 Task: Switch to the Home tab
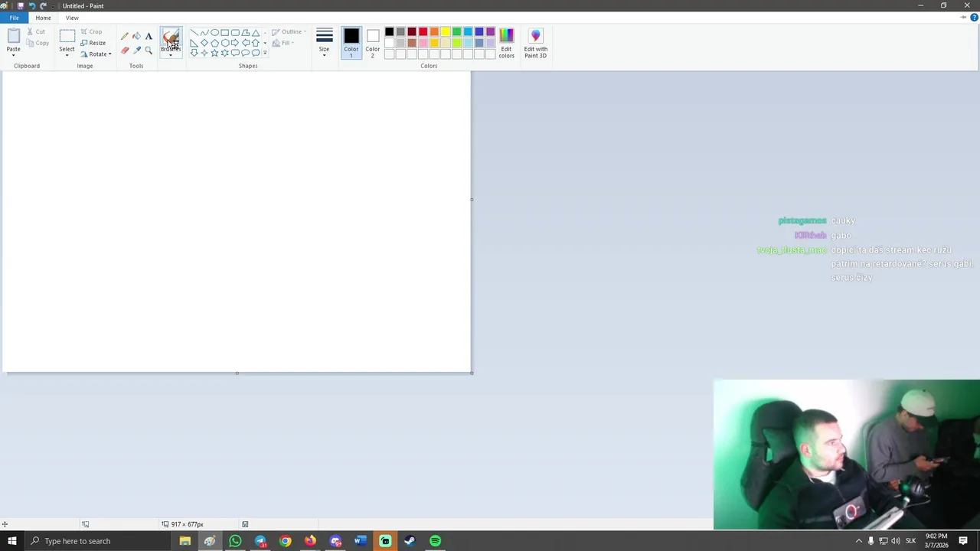coord(43,18)
